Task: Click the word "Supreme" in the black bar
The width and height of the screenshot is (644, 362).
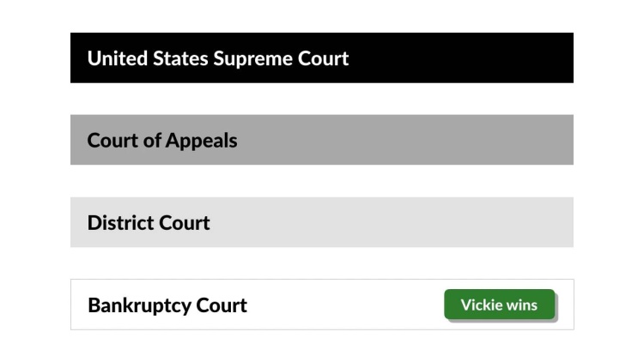Action: click(252, 59)
